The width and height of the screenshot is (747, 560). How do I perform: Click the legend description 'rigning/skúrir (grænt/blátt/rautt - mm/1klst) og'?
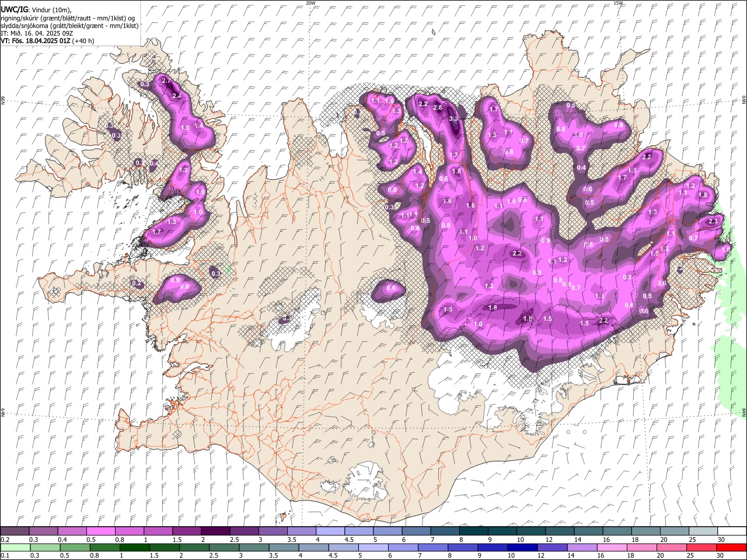point(68,18)
